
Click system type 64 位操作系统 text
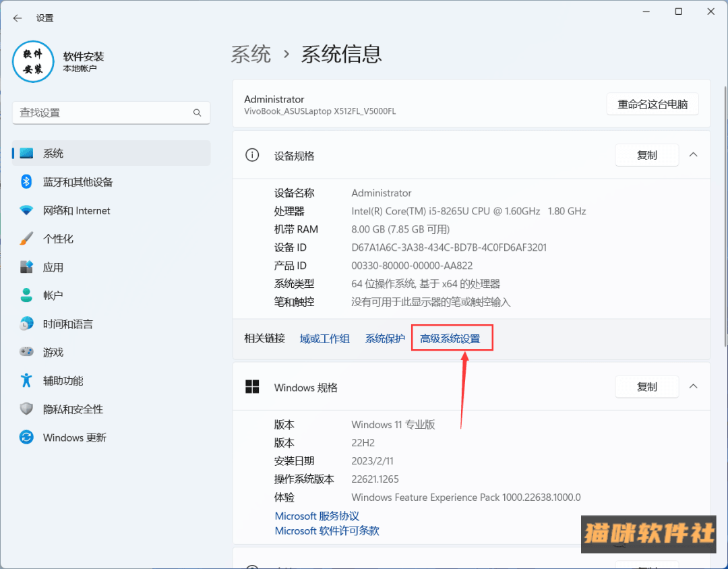[x=426, y=284]
